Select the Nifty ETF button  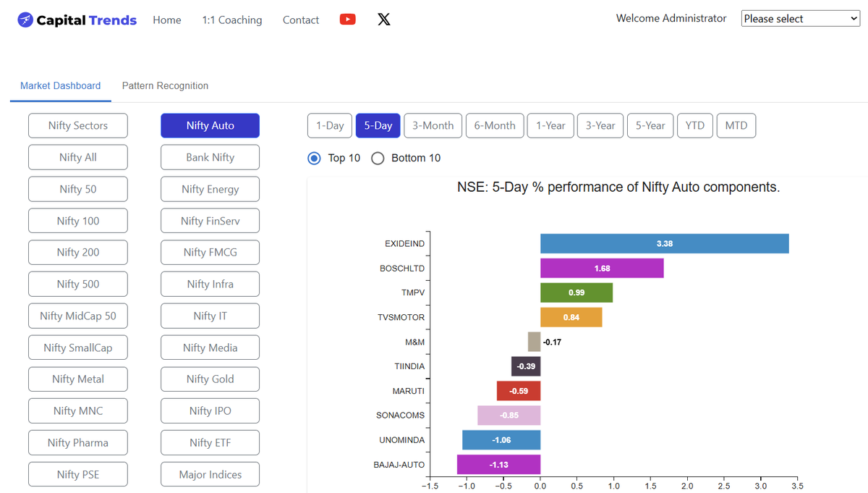tap(210, 442)
